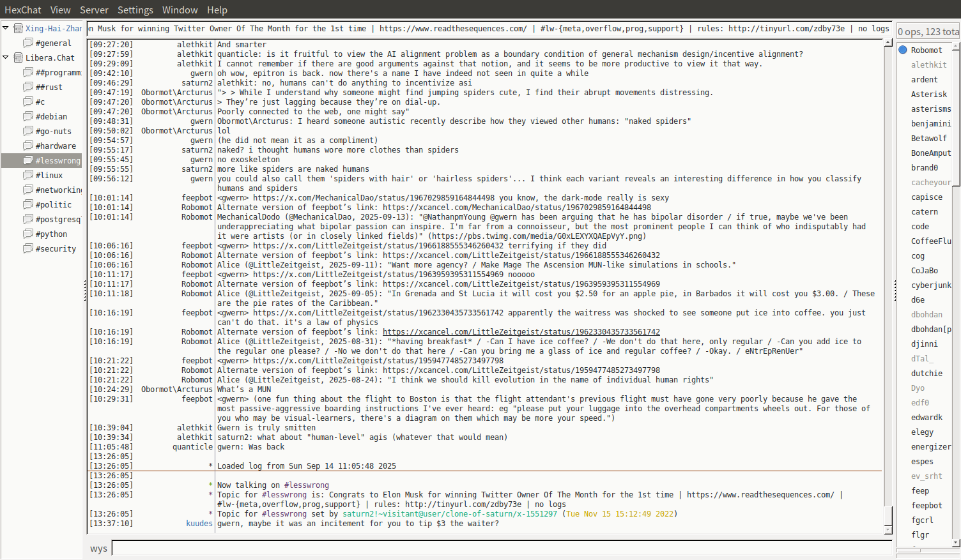The width and height of the screenshot is (961, 560).
Task: Switch to the ##rust channel
Action: 49,87
